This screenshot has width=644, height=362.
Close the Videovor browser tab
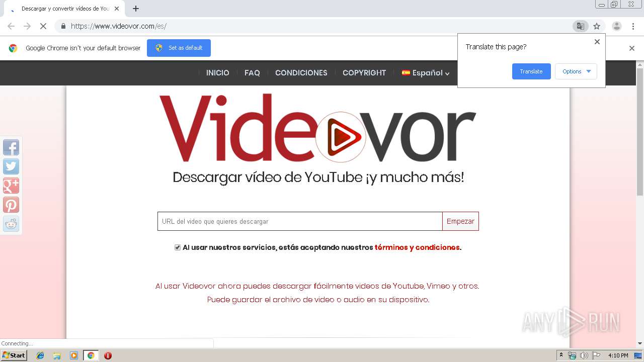coord(117,9)
